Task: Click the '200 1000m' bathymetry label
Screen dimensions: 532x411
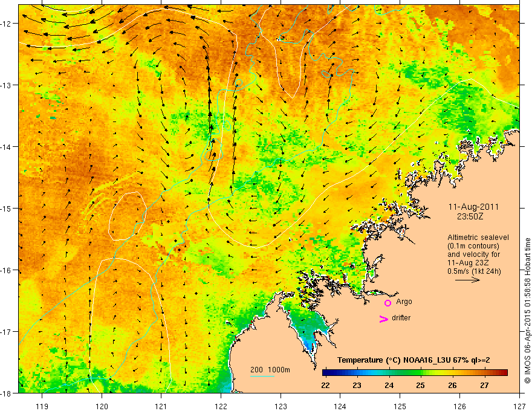Action: click(x=270, y=370)
